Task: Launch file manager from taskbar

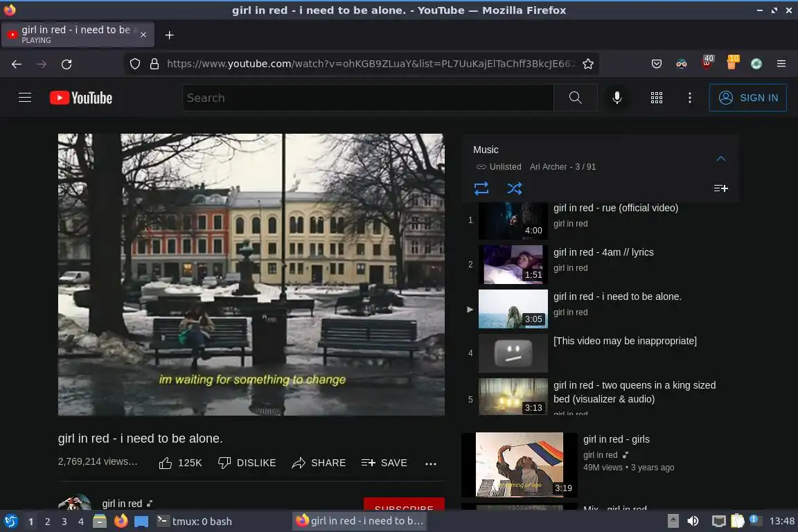Action: point(100,522)
